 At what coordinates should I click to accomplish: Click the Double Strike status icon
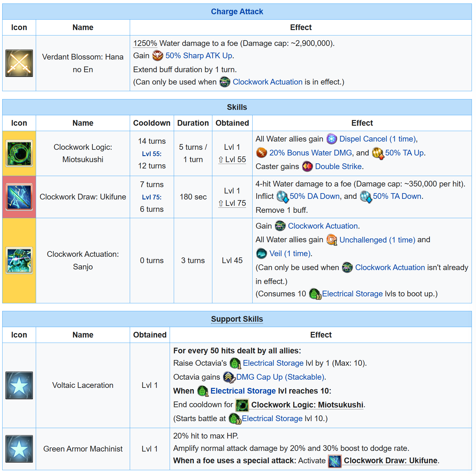(307, 167)
